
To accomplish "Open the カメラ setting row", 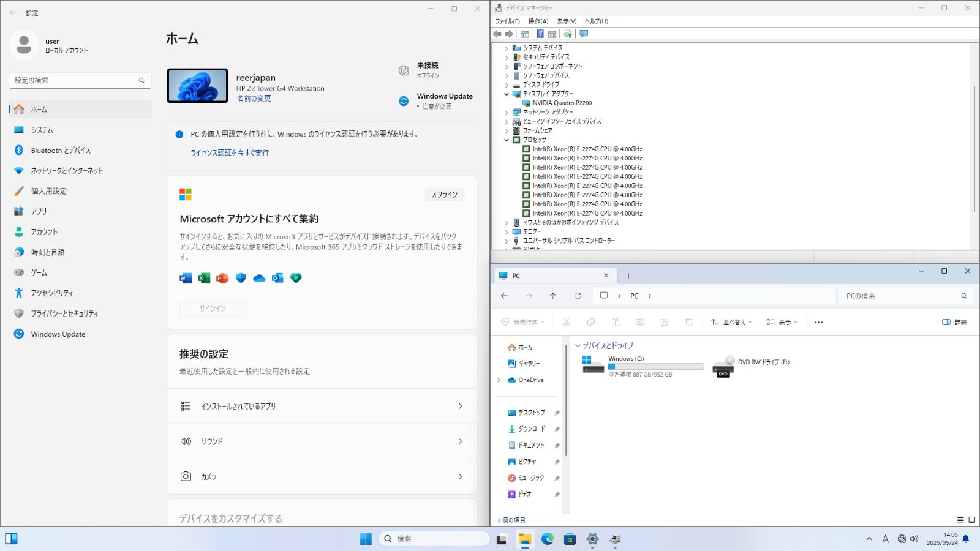I will 322,476.
